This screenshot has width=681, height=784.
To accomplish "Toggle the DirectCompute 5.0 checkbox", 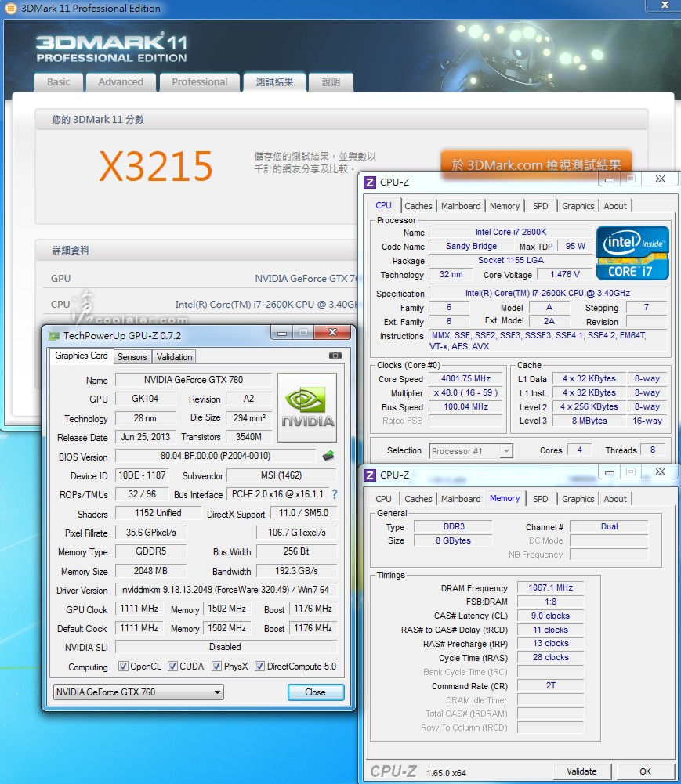I will (259, 666).
